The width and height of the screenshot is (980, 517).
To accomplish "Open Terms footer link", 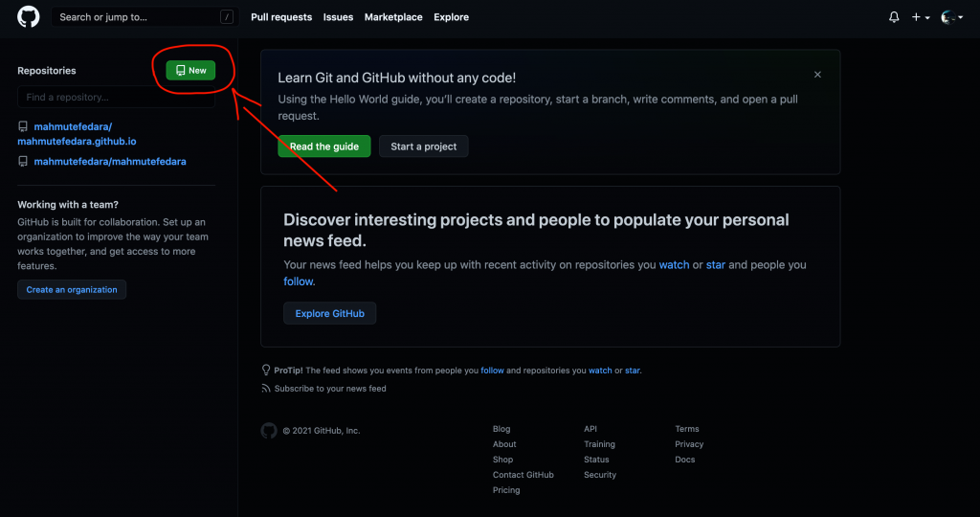I will click(x=687, y=429).
